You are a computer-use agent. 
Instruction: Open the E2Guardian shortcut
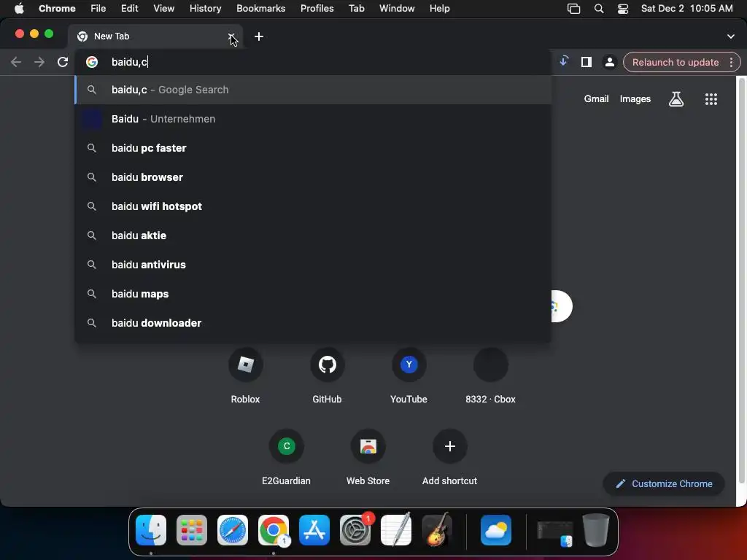coord(286,457)
